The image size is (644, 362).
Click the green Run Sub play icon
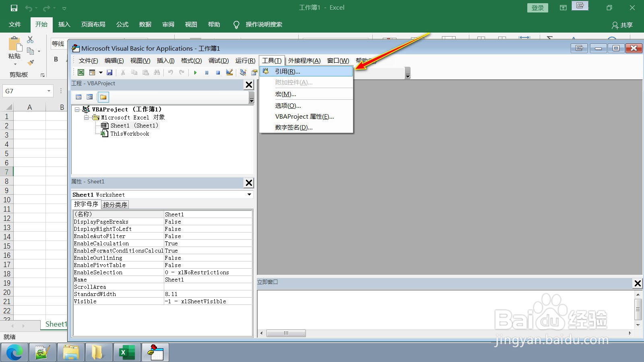coord(195,72)
